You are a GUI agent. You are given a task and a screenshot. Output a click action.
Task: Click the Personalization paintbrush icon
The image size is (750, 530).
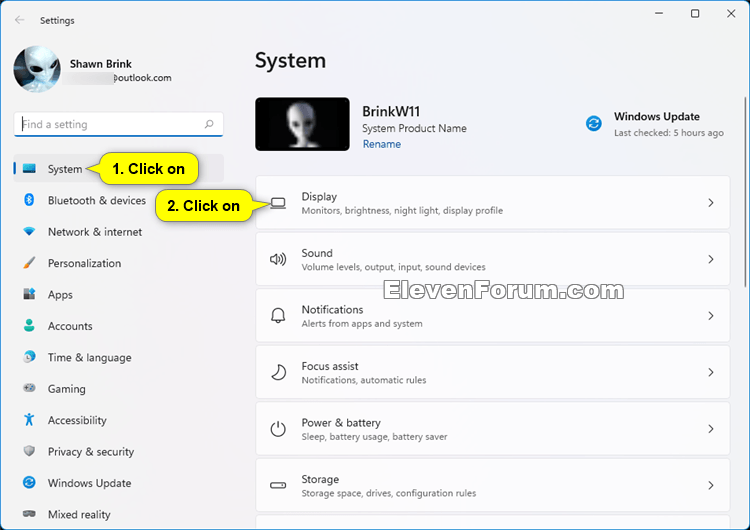[29, 263]
